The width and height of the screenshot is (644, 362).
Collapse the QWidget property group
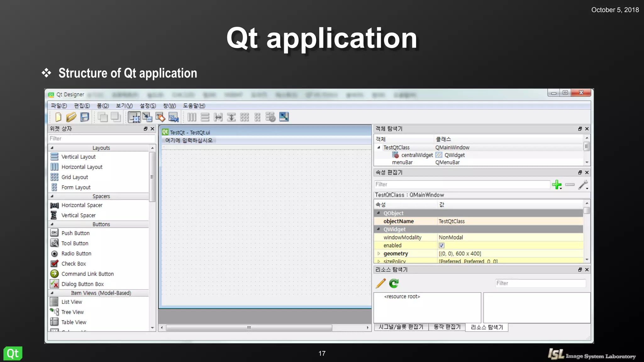(379, 229)
